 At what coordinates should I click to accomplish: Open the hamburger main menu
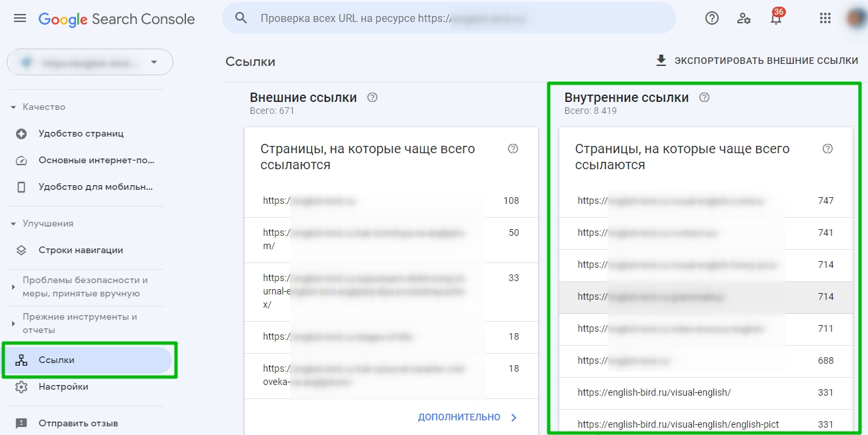20,19
